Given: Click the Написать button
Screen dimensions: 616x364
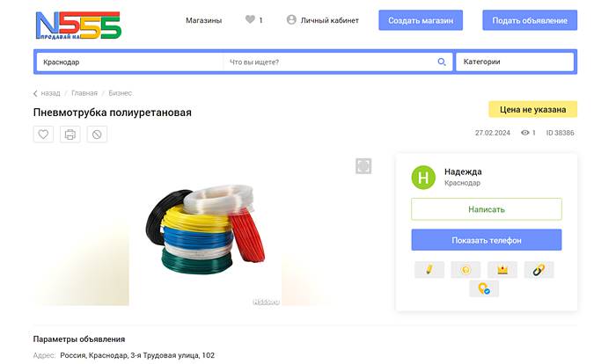Looking at the screenshot, I should 487,209.
